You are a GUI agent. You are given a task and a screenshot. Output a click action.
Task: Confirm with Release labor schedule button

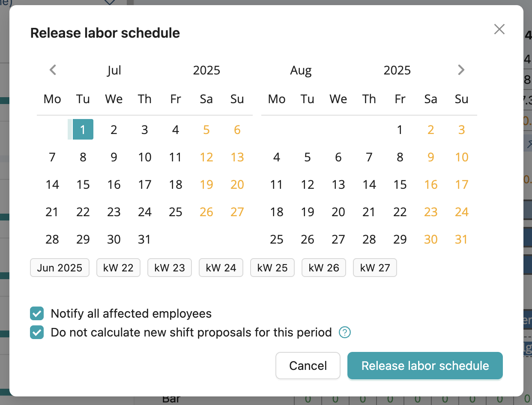[x=425, y=366]
